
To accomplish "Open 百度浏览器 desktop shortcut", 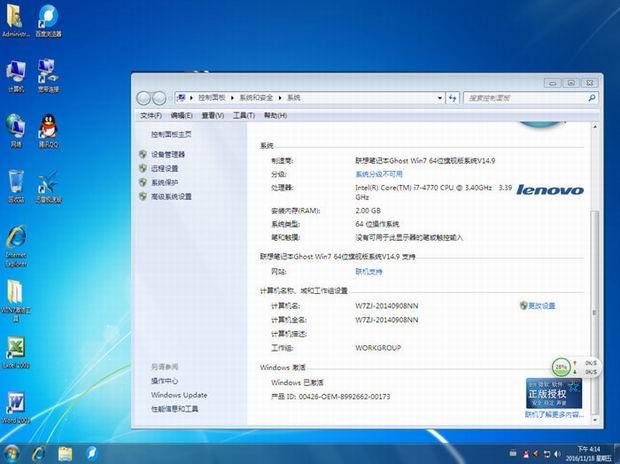I will pyautogui.click(x=47, y=17).
